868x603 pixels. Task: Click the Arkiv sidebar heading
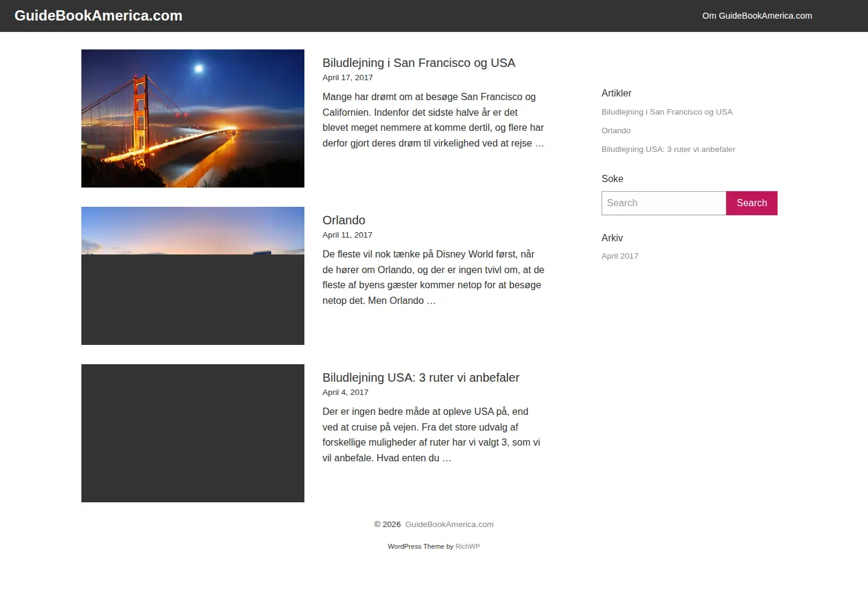[x=612, y=238]
